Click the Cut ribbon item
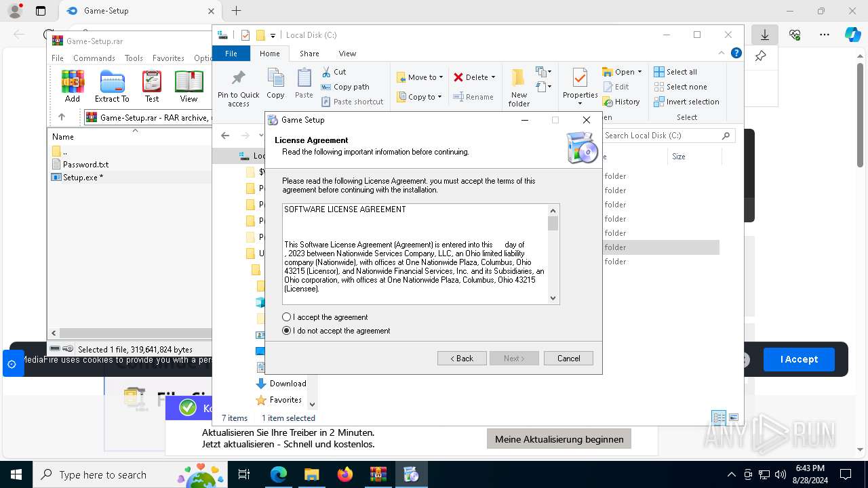This screenshot has height=488, width=868. tap(334, 72)
